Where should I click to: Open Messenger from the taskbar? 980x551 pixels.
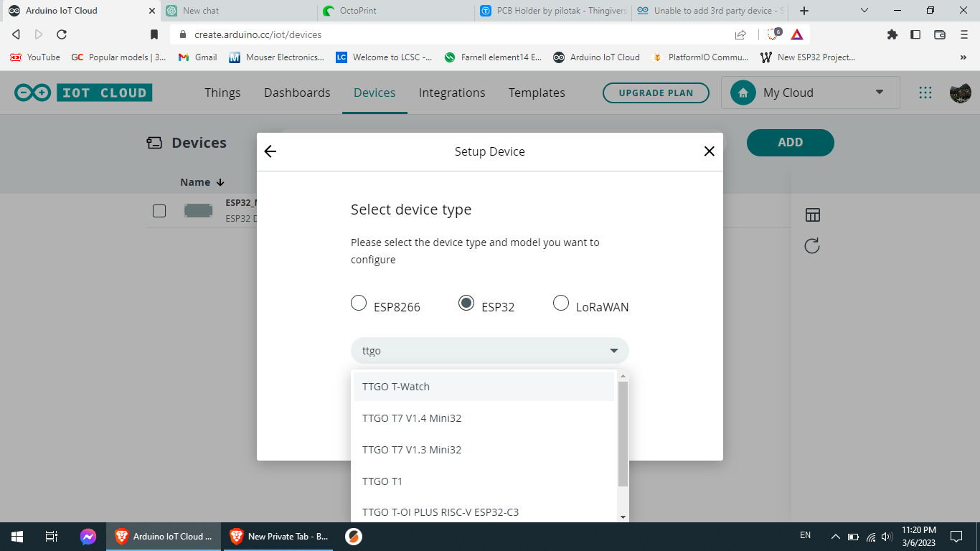pos(88,536)
